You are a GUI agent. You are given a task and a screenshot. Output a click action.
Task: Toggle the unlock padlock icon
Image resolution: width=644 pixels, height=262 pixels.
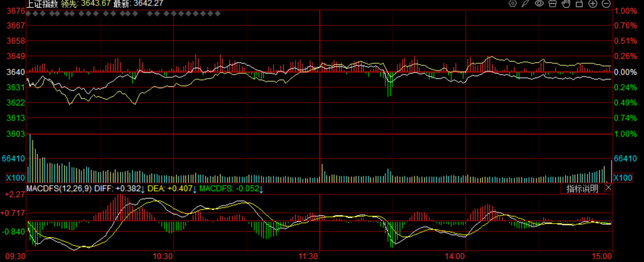click(x=579, y=4)
